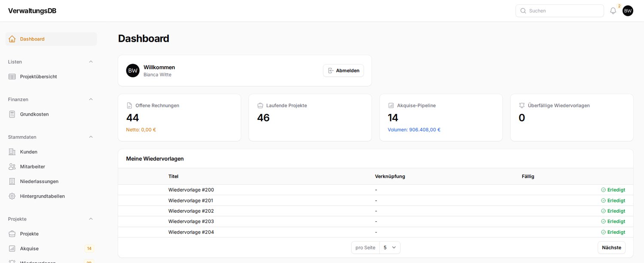The height and width of the screenshot is (263, 644).
Task: Click the BW avatar in the Willkommen card
Action: [x=133, y=70]
